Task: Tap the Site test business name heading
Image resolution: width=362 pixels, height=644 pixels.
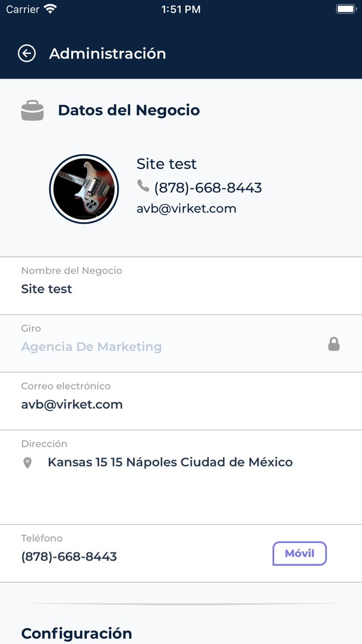Action: pyautogui.click(x=167, y=164)
